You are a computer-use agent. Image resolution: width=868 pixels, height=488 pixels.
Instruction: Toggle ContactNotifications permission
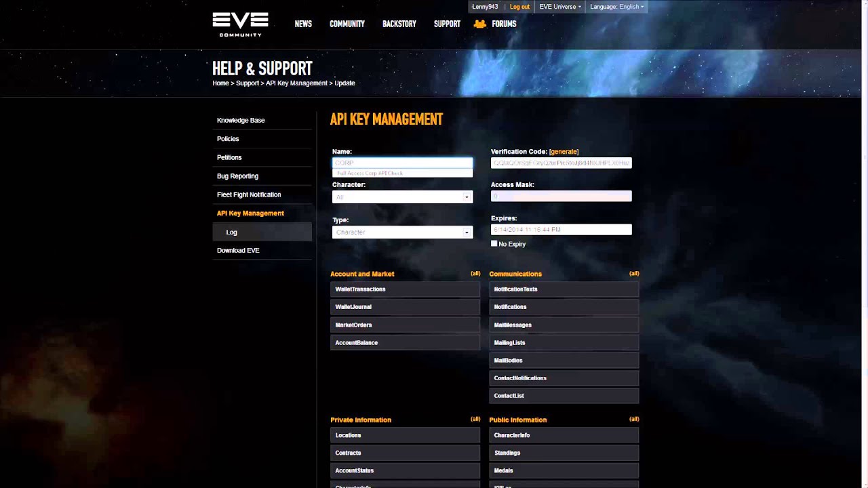point(564,378)
